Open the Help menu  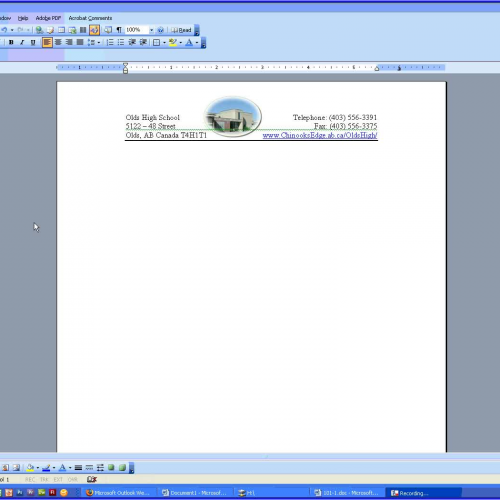pyautogui.click(x=23, y=18)
